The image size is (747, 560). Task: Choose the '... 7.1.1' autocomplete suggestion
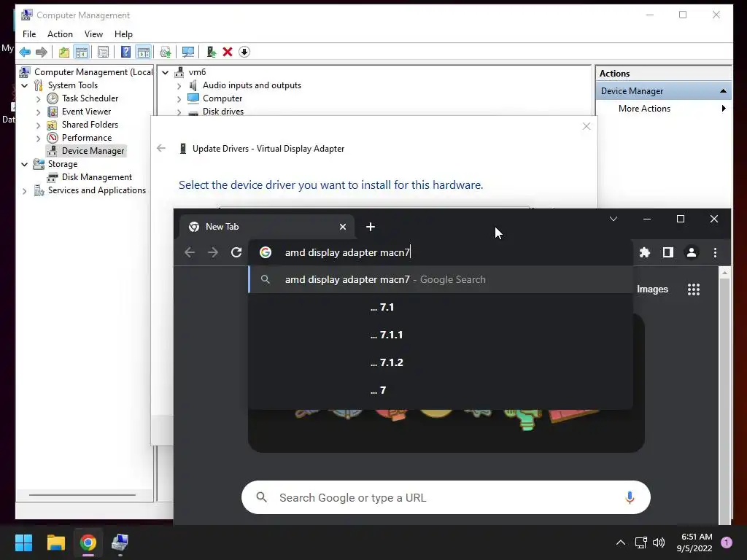click(441, 335)
